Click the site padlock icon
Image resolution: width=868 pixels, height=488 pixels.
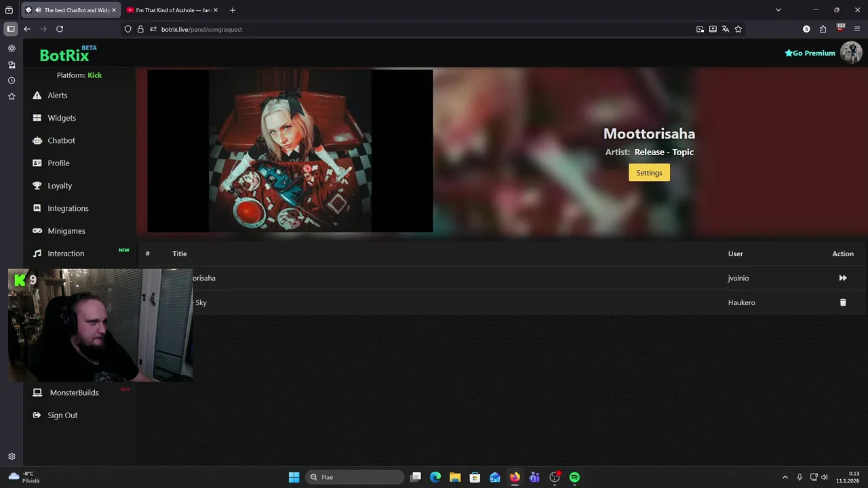click(x=140, y=29)
